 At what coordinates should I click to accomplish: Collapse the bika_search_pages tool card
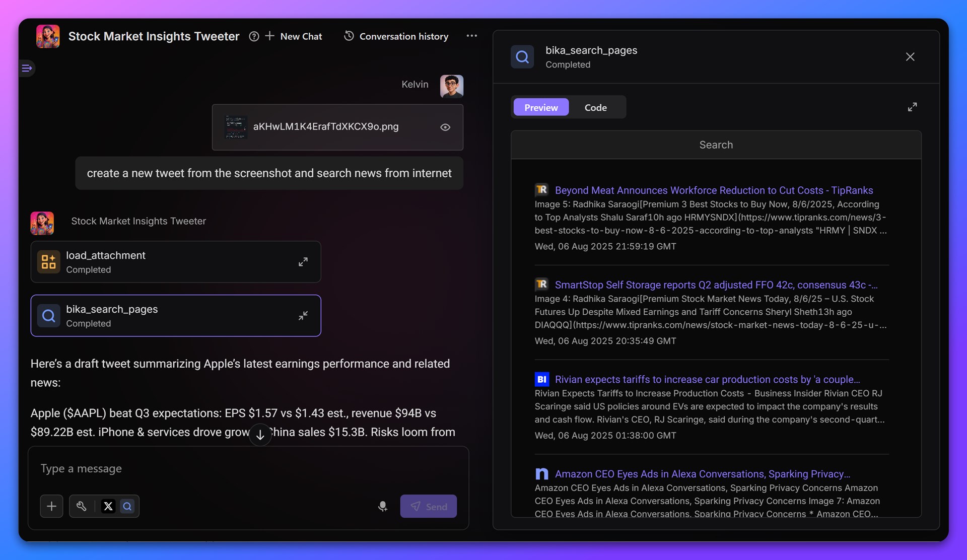click(x=303, y=316)
